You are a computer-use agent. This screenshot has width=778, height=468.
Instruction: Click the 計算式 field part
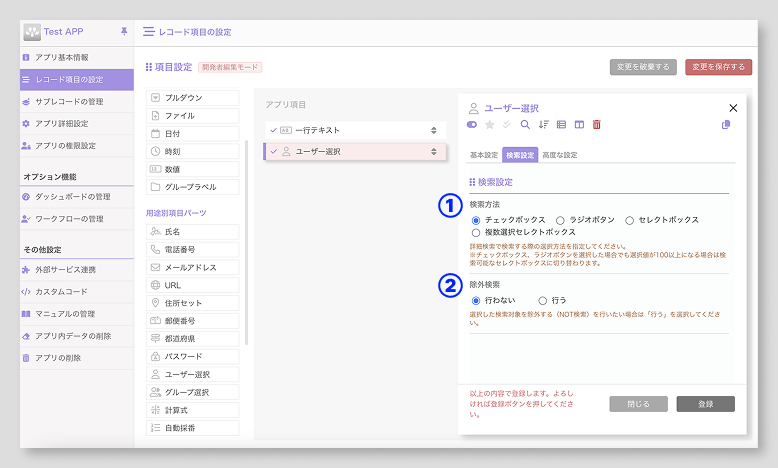(x=193, y=410)
